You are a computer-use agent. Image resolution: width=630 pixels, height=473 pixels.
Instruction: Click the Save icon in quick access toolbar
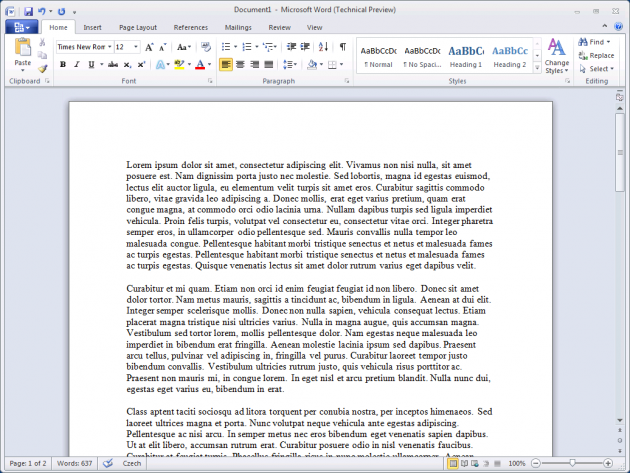click(28, 11)
